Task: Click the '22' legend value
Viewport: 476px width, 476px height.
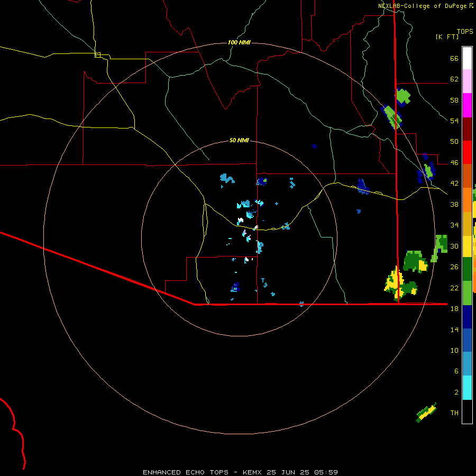Action: 454,288
